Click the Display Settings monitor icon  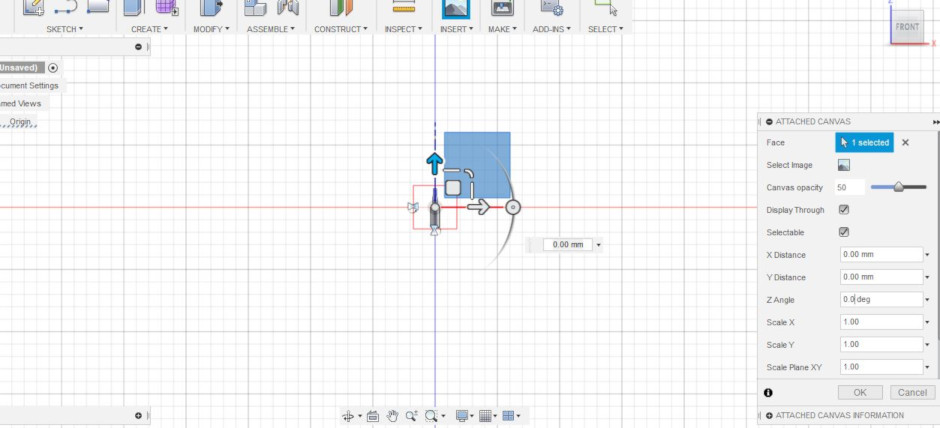pyautogui.click(x=462, y=415)
